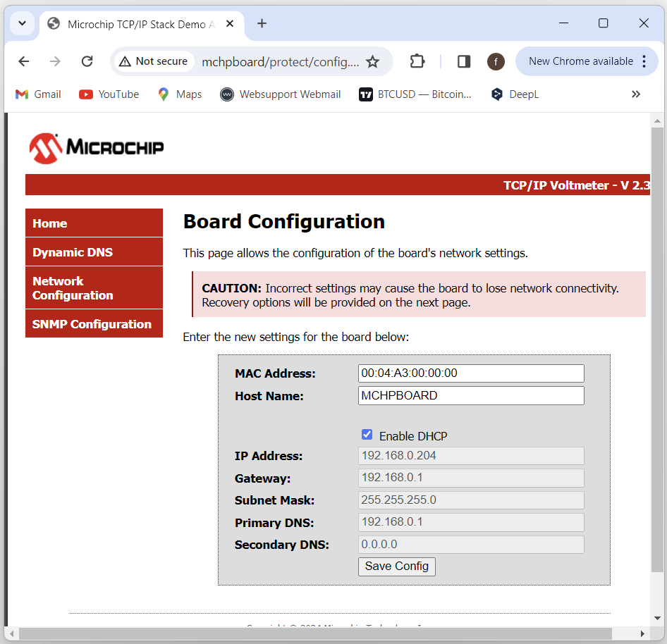Click the Save Config button

point(396,566)
